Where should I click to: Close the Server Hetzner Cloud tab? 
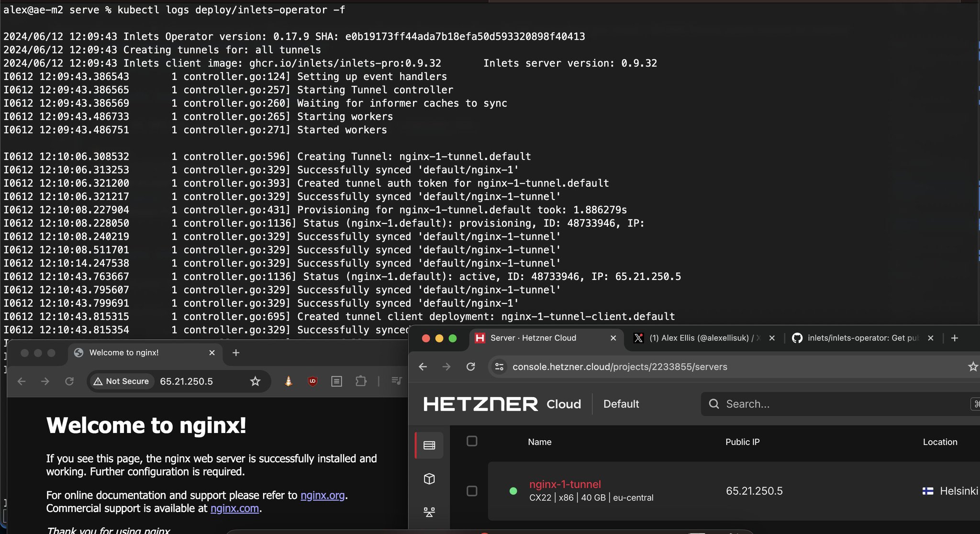[613, 338]
